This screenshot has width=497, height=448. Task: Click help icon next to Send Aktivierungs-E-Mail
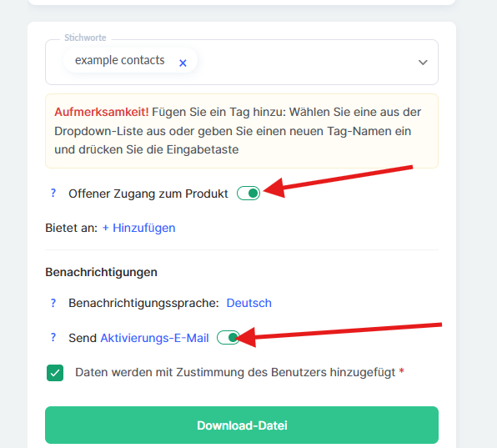(x=53, y=337)
